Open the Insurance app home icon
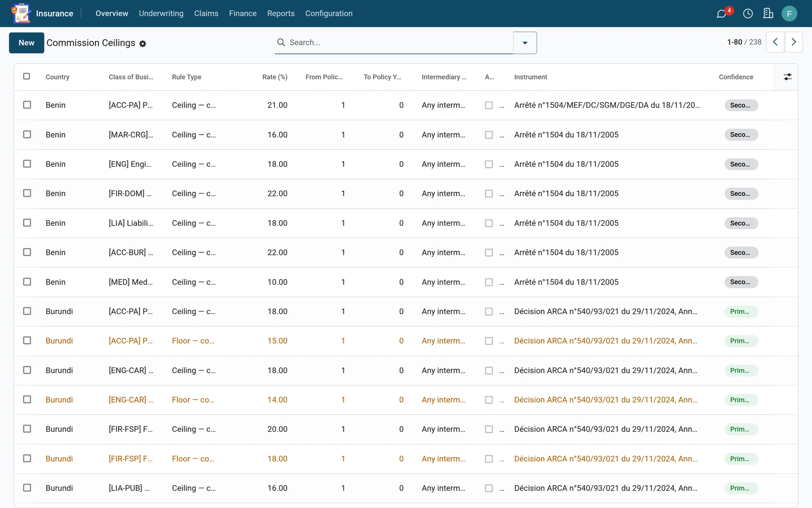This screenshot has height=508, width=812. (21, 13)
